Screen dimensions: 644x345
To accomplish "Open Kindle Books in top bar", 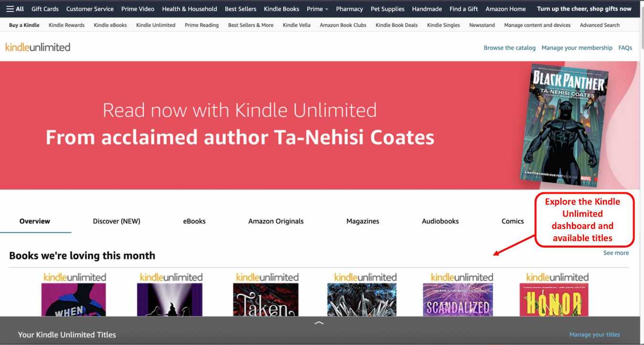I will click(281, 9).
